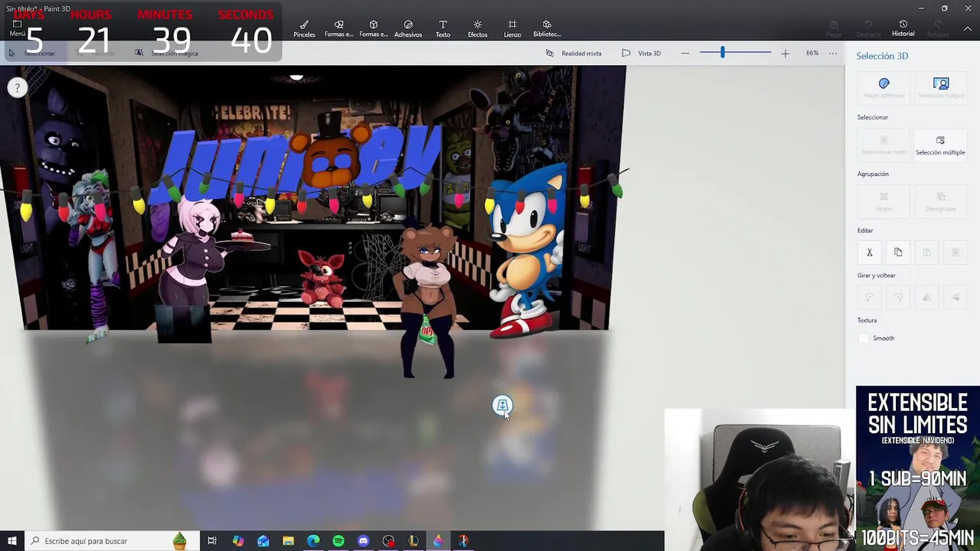The height and width of the screenshot is (551, 980).
Task: Enable Selección múltiple
Action: click(x=940, y=145)
